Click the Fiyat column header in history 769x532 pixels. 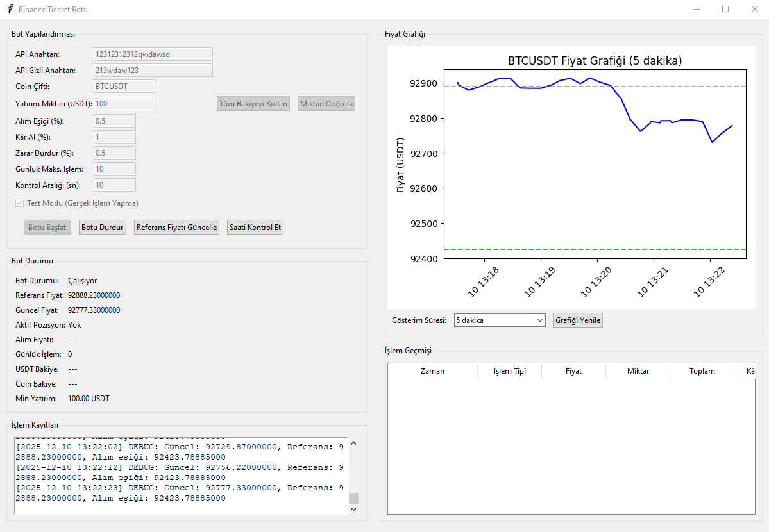coord(574,371)
